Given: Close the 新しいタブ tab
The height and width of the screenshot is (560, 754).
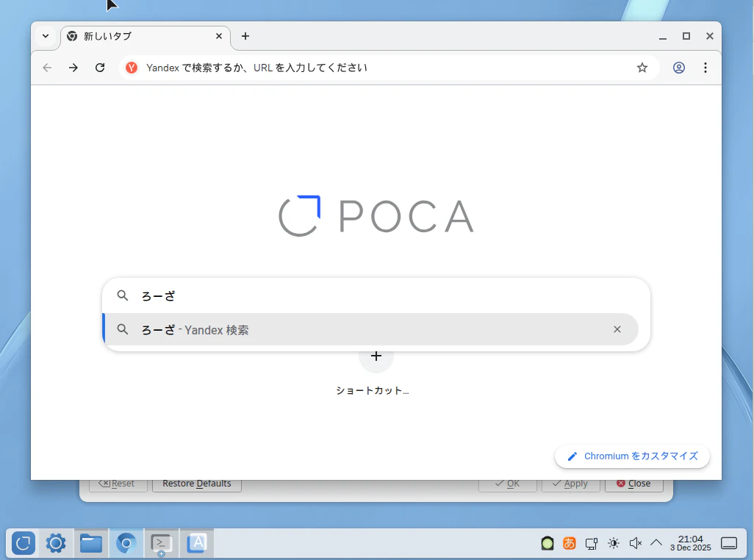Looking at the screenshot, I should coord(219,36).
